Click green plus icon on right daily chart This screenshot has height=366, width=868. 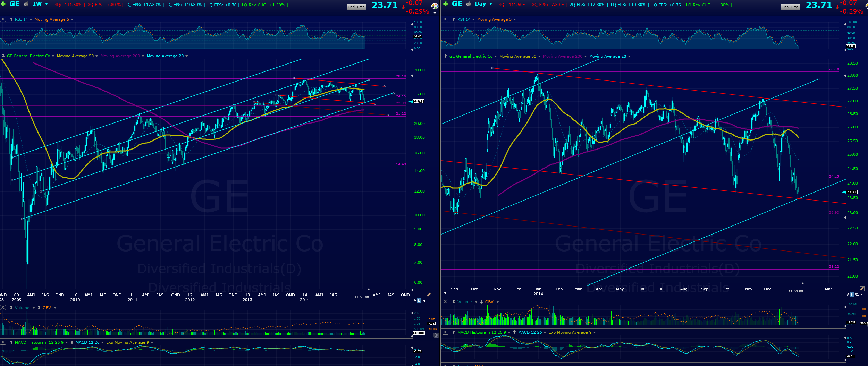(x=446, y=4)
